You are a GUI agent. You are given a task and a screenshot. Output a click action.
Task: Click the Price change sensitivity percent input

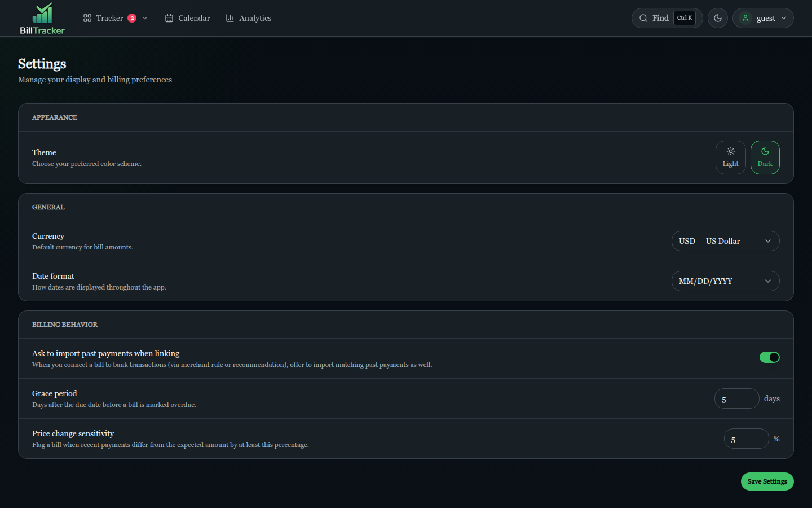click(x=747, y=439)
